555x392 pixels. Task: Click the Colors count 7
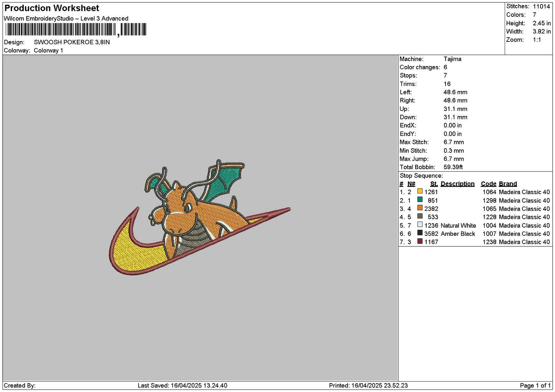click(535, 15)
